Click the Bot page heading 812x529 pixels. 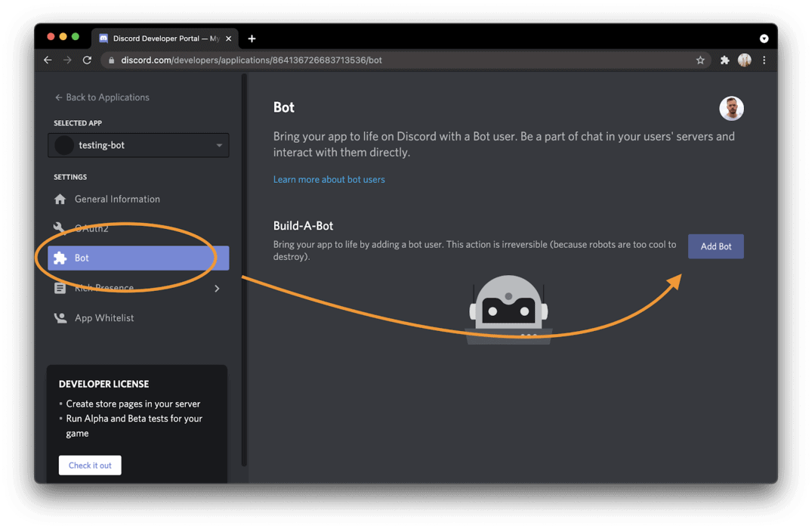click(x=284, y=107)
